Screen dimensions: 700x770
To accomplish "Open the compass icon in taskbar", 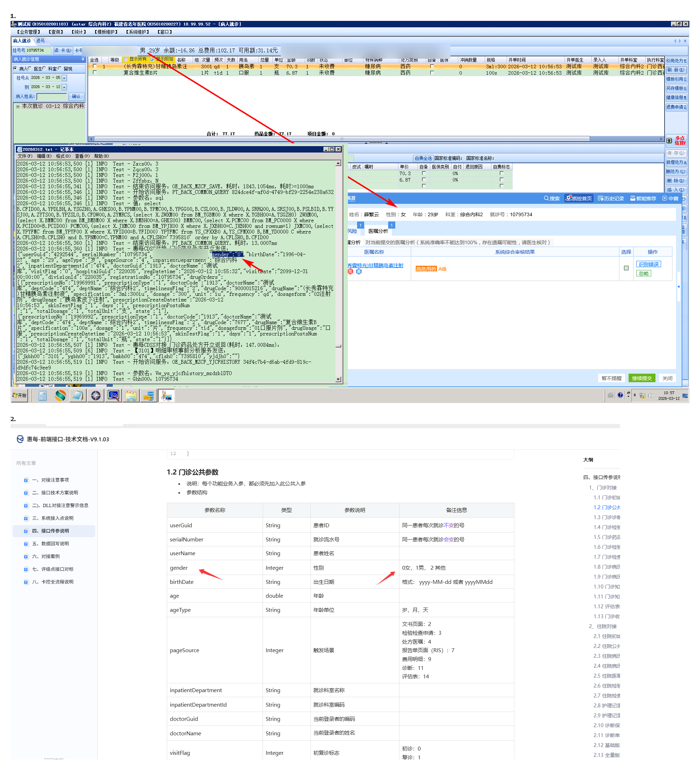I will [x=96, y=396].
